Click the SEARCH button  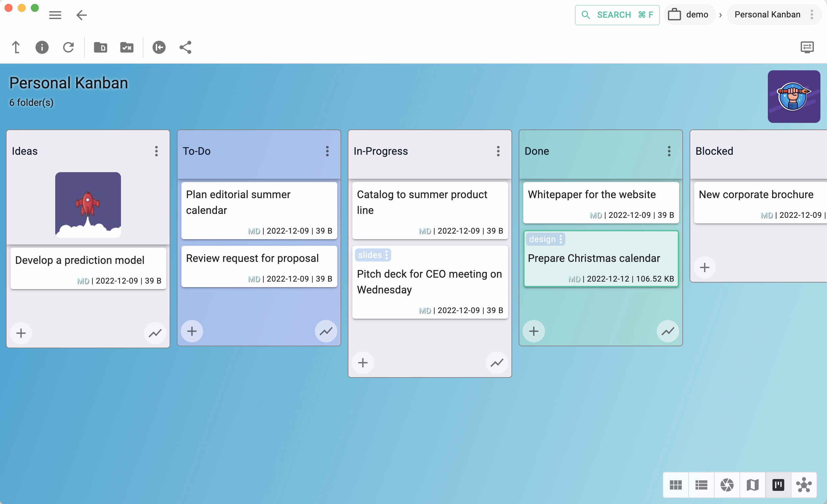[x=617, y=15]
